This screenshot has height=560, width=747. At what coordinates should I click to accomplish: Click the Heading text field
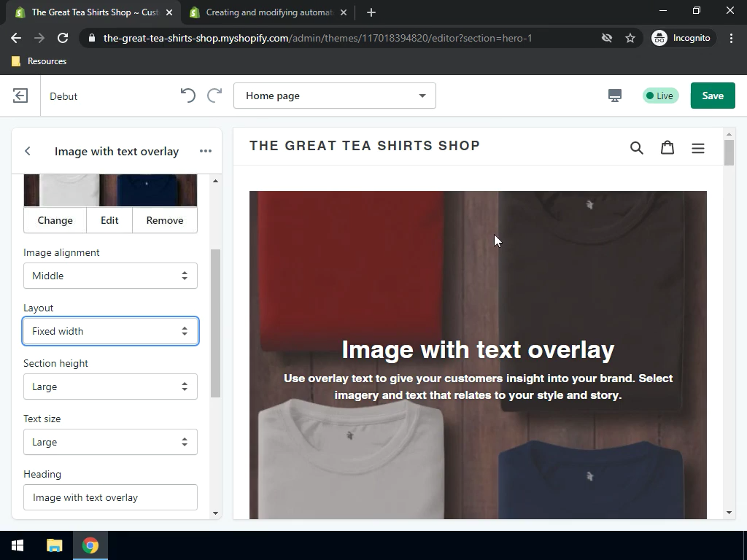pyautogui.click(x=110, y=497)
